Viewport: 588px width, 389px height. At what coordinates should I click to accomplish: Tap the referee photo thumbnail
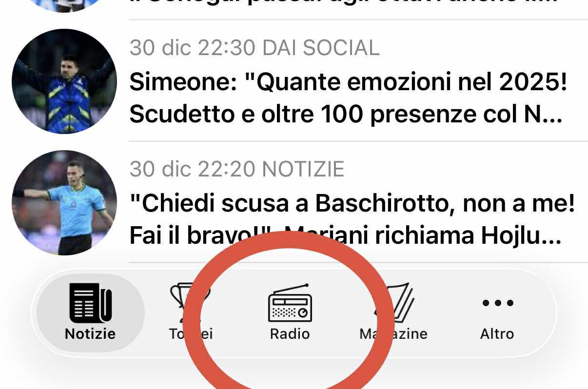64,203
